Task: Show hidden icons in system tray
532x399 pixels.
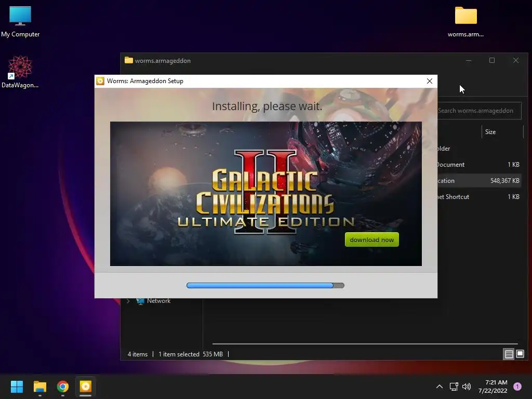Action: 440,387
